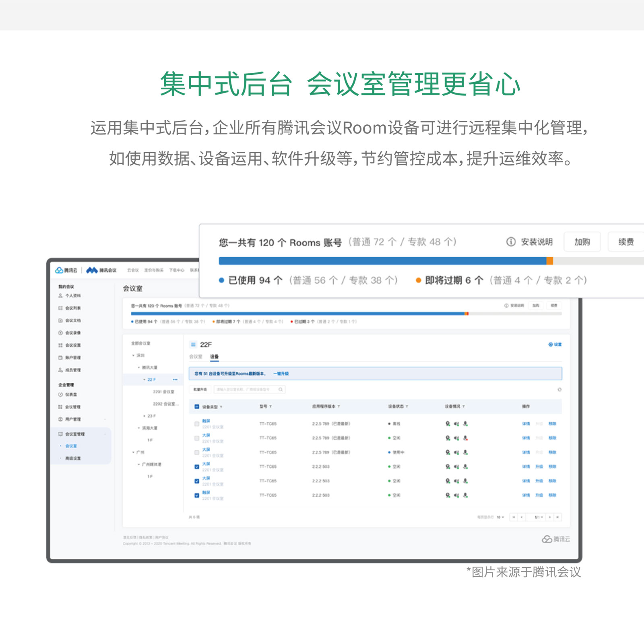Click the 账户管理 sidebar icon
The image size is (644, 644).
tap(60, 358)
